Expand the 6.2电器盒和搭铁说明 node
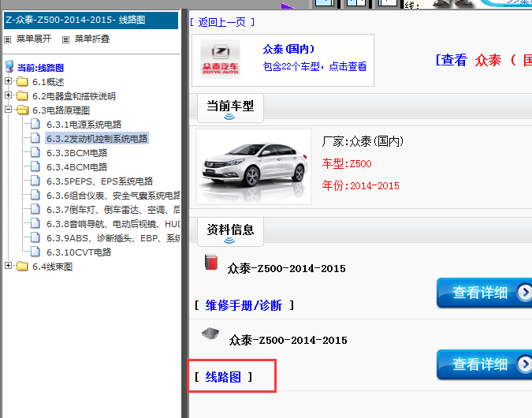This screenshot has width=532, height=418. (x=8, y=95)
